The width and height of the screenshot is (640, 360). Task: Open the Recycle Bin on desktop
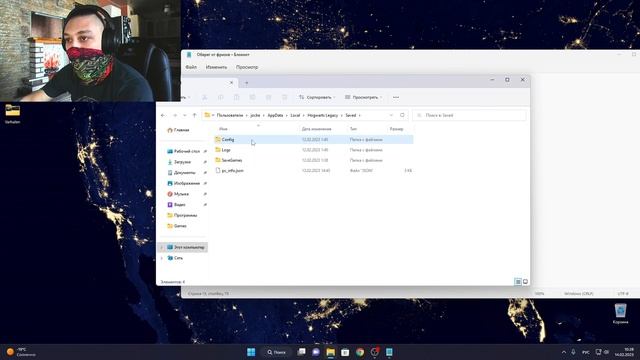coord(620,313)
